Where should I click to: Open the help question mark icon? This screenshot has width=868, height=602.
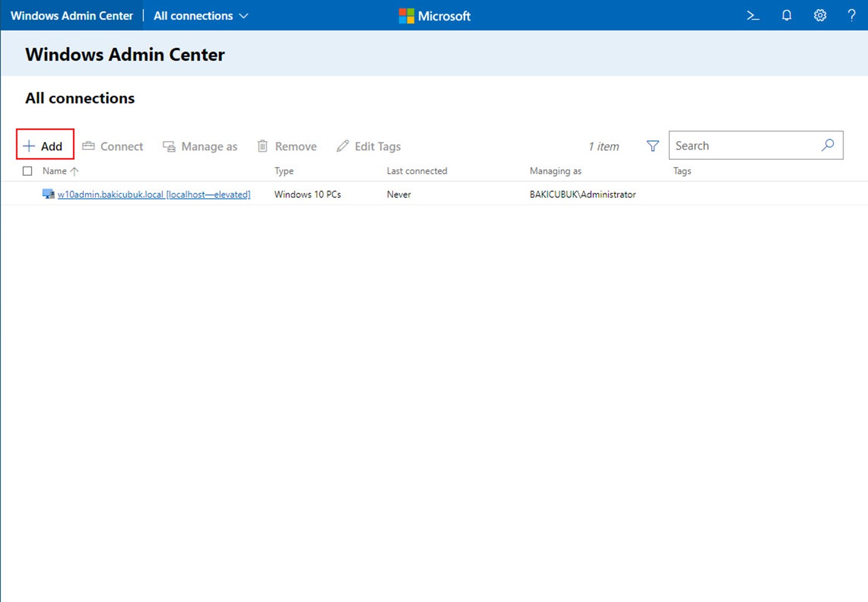pyautogui.click(x=852, y=16)
